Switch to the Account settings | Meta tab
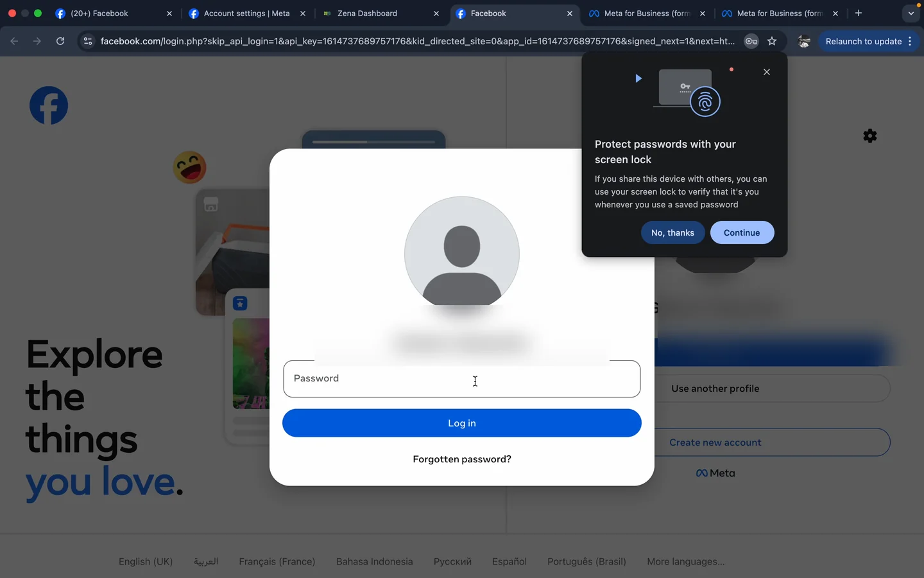The image size is (924, 578). [x=246, y=13]
